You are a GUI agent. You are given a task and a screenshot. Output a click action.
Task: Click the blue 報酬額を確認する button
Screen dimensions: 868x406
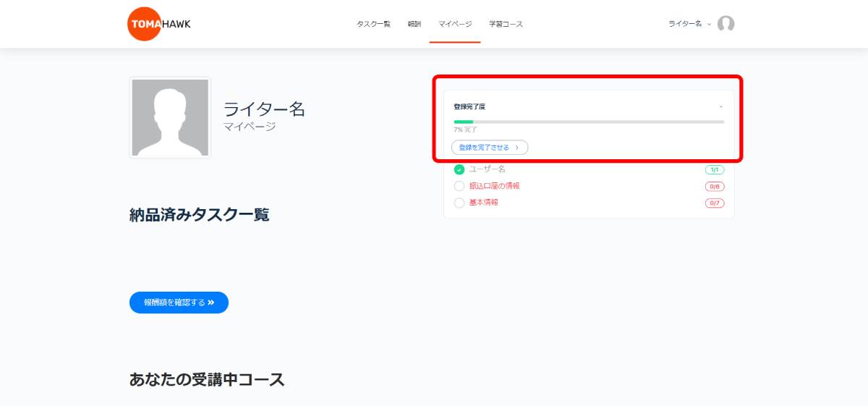coord(179,303)
